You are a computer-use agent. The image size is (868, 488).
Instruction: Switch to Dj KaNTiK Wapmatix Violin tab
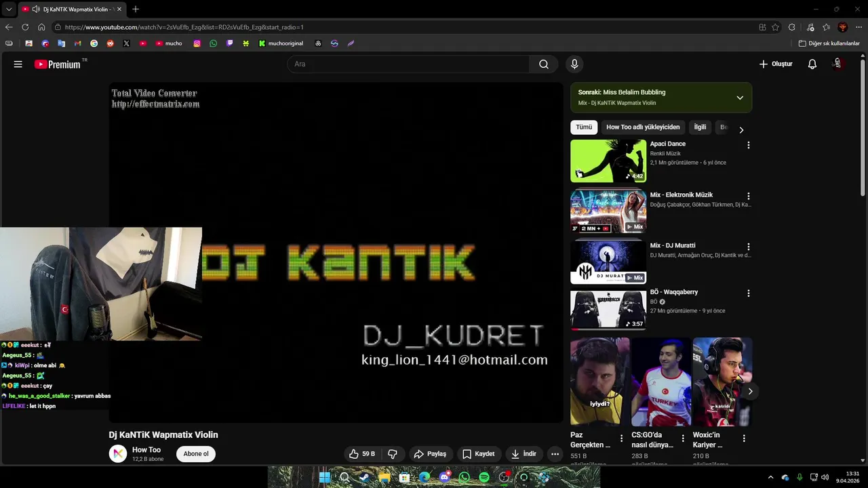72,9
